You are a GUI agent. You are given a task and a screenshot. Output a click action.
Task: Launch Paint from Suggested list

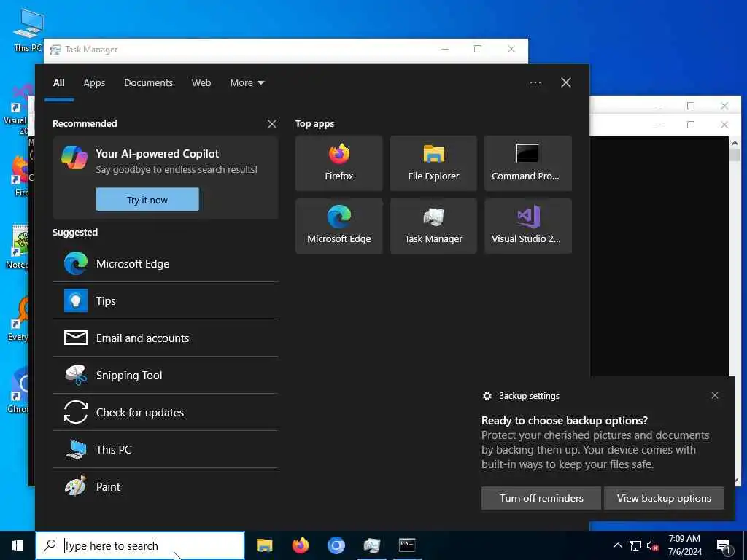click(166, 486)
